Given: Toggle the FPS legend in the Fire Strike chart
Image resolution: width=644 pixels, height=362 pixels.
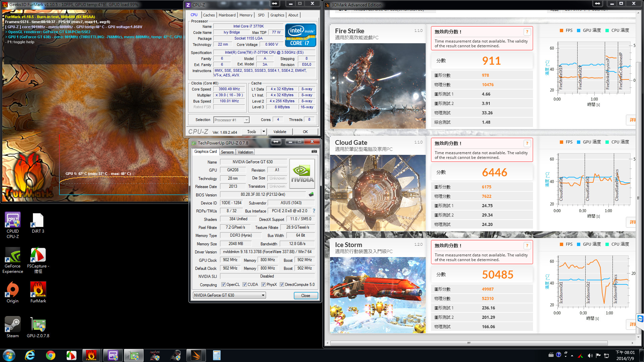Looking at the screenshot, I should [566, 31].
